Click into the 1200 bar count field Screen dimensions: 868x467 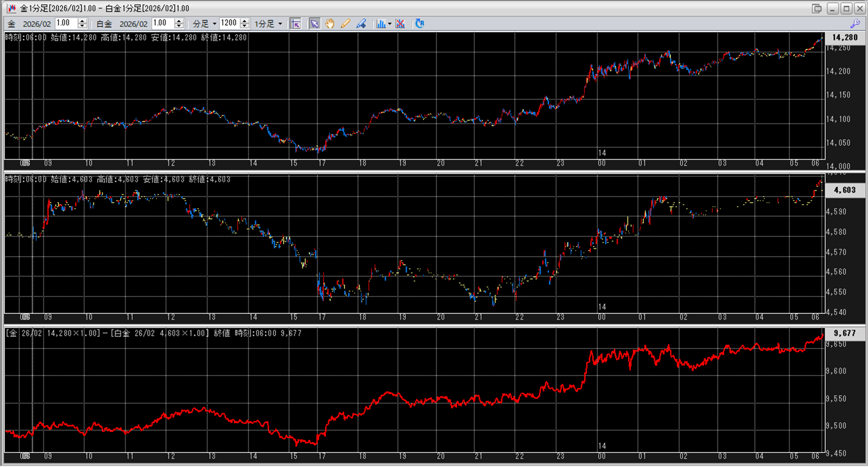(x=229, y=23)
